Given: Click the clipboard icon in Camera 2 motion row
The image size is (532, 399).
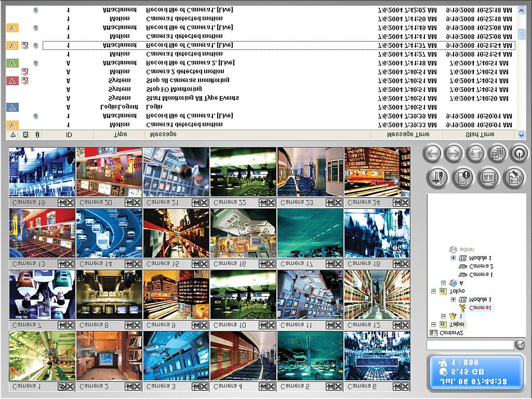Looking at the screenshot, I should 25,72.
